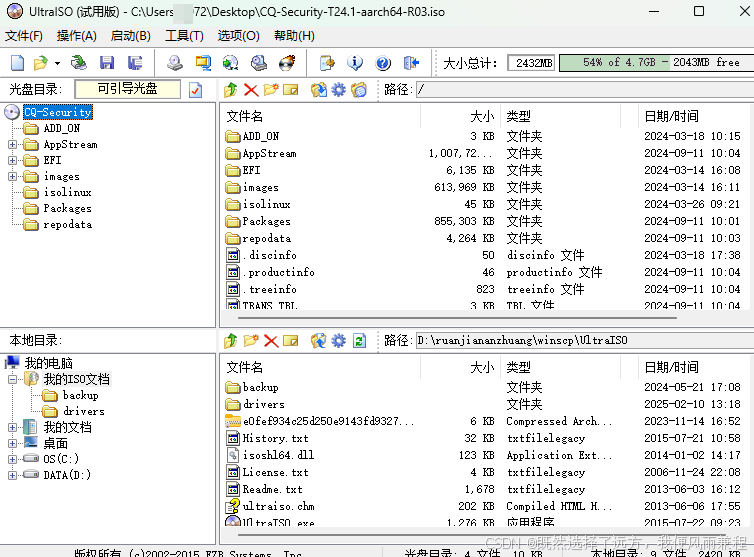The height and width of the screenshot is (557, 754).
Task: Click the Add Files icon in disc toolbar
Action: click(x=318, y=89)
